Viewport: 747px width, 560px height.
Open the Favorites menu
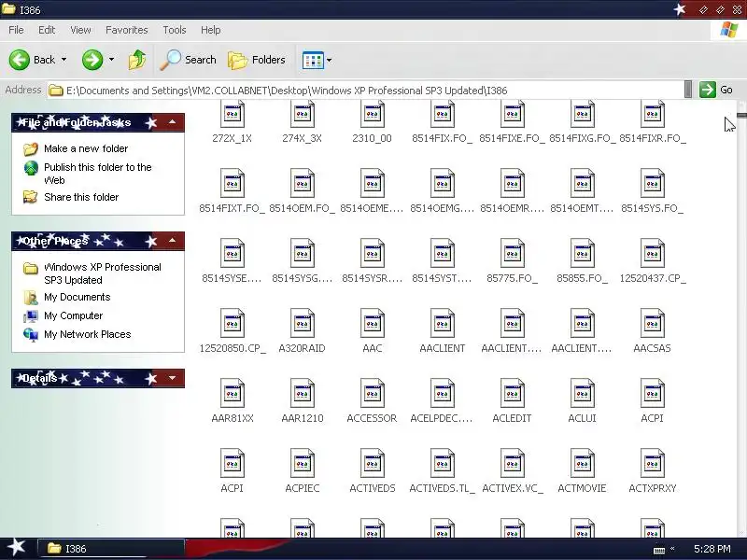pos(127,30)
